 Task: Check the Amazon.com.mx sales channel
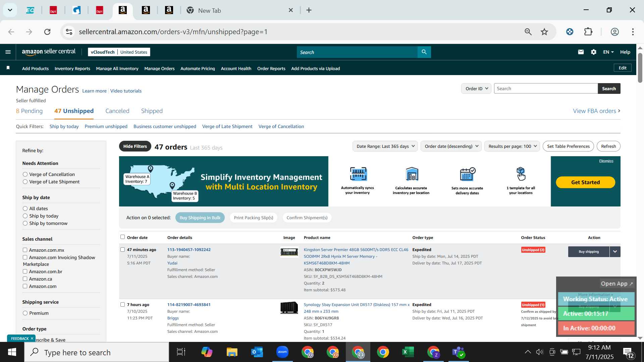[x=25, y=250]
